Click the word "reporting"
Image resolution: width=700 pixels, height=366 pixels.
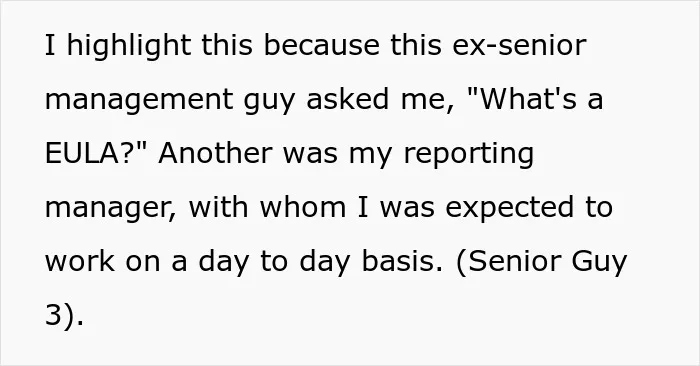(x=469, y=154)
